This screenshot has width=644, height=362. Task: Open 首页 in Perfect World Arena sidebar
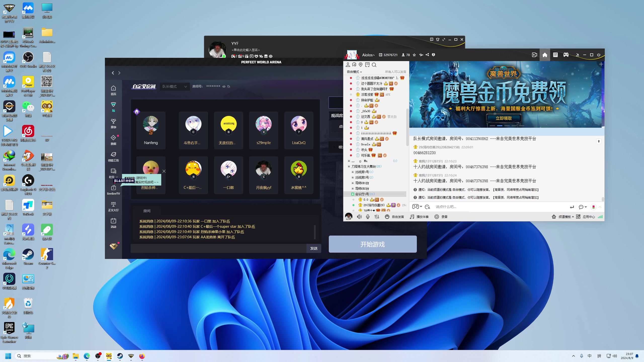coord(113,90)
